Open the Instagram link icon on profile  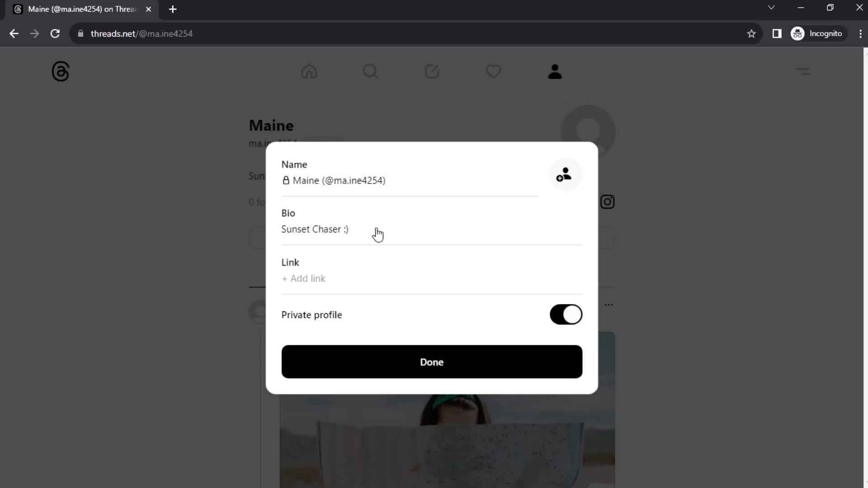(x=608, y=202)
